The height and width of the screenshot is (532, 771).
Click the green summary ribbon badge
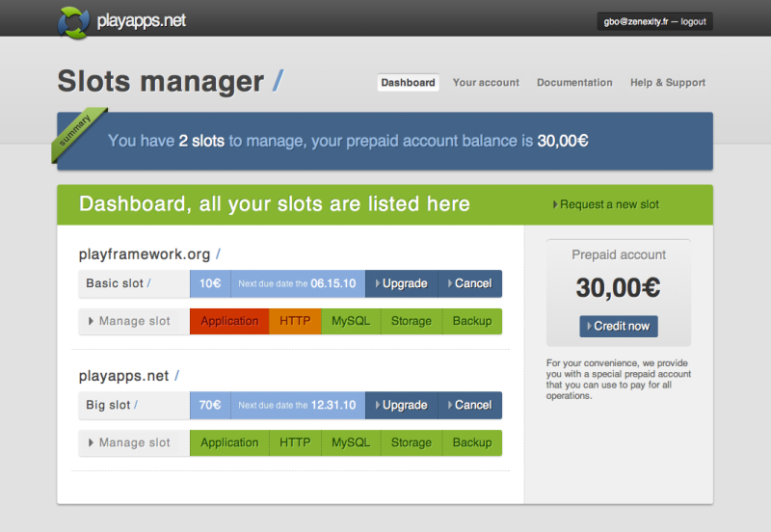pyautogui.click(x=76, y=134)
